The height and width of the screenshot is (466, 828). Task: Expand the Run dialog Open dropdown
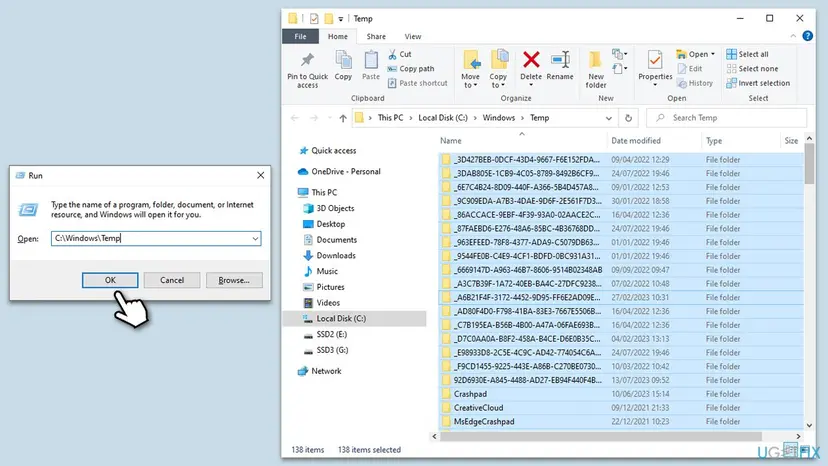(255, 239)
